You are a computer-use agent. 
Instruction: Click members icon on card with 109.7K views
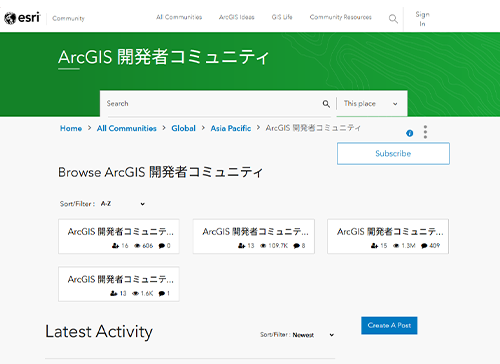[241, 246]
